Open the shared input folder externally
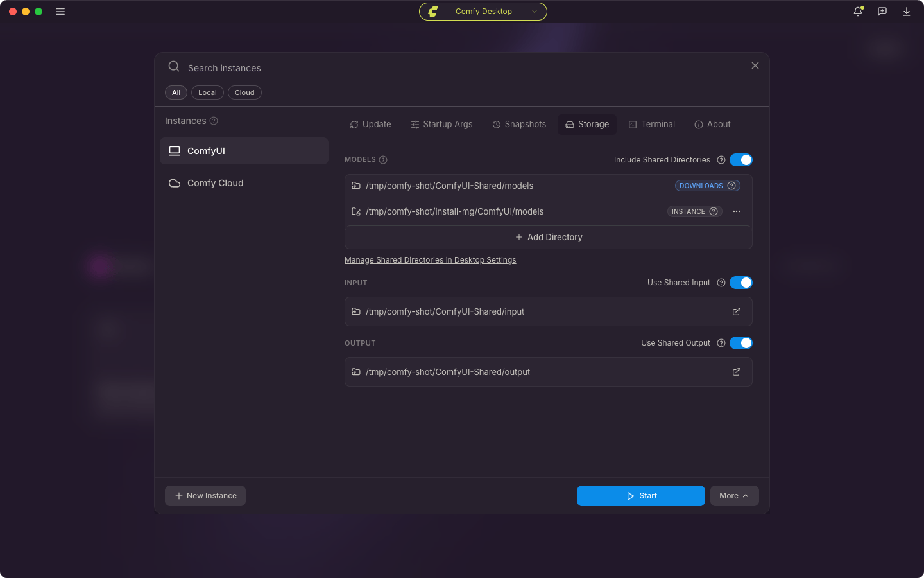 point(737,311)
